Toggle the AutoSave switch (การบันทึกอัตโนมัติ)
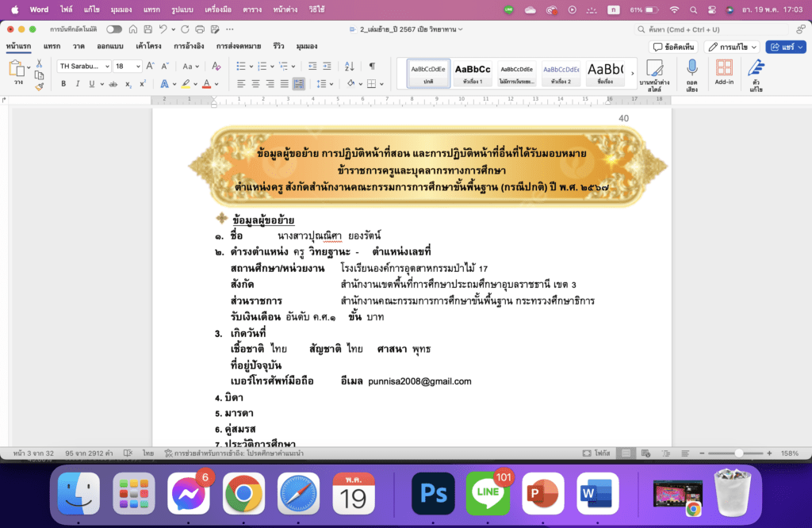 point(114,29)
